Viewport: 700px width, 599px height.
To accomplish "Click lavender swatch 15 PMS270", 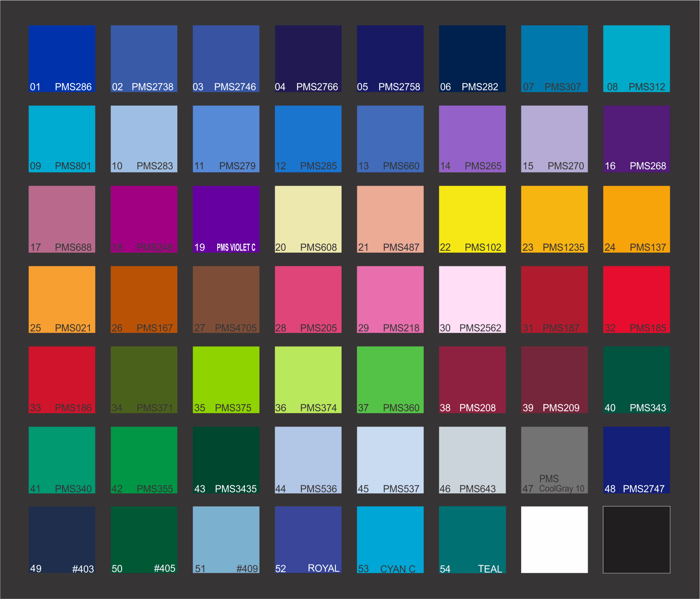I will pyautogui.click(x=555, y=139).
